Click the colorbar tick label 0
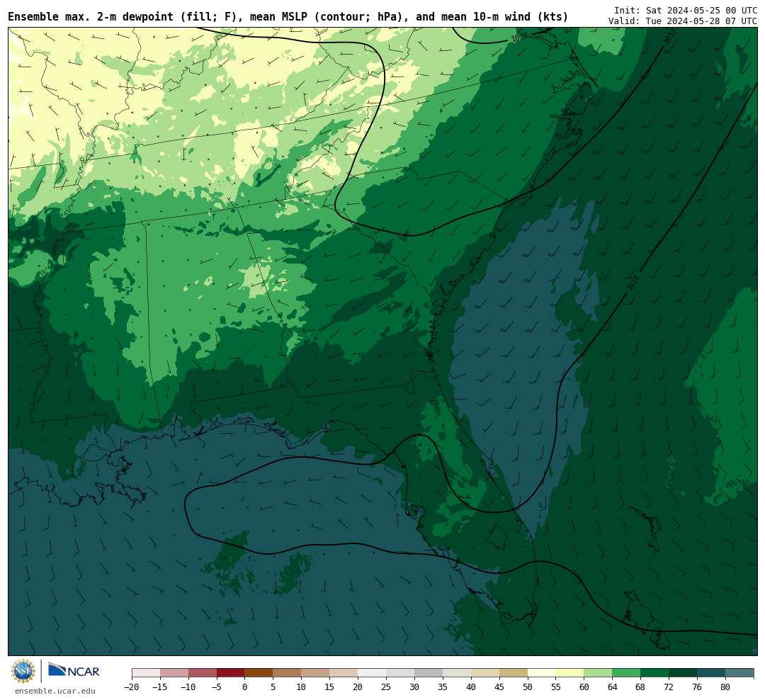 (245, 687)
